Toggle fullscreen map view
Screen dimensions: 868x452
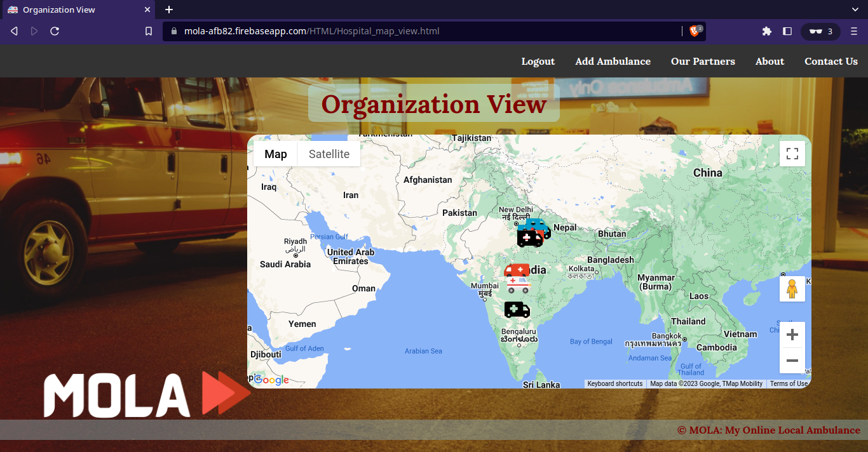click(792, 154)
